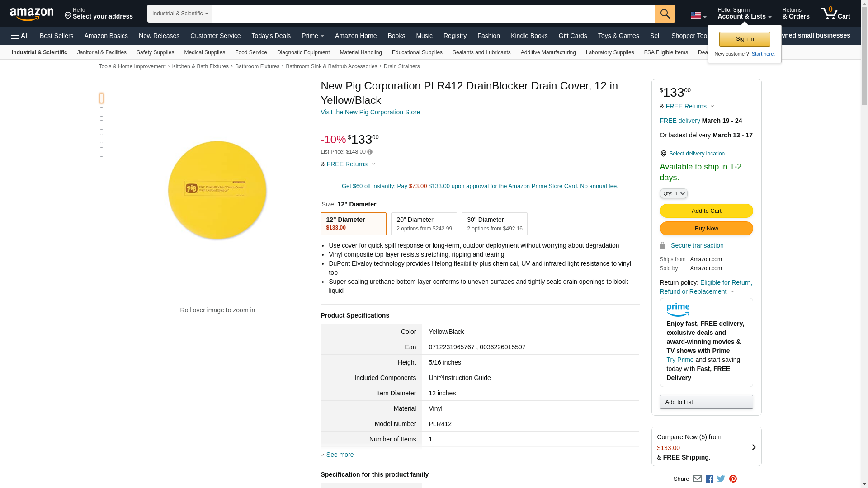Share via Pinterest icon
Viewport: 868px width, 488px height.
coord(733,479)
